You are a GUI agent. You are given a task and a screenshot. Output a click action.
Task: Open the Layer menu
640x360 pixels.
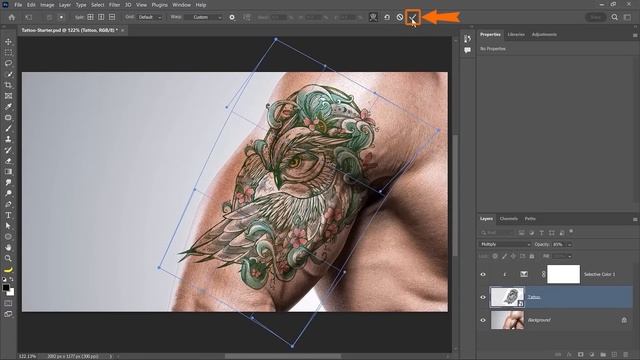coord(64,5)
